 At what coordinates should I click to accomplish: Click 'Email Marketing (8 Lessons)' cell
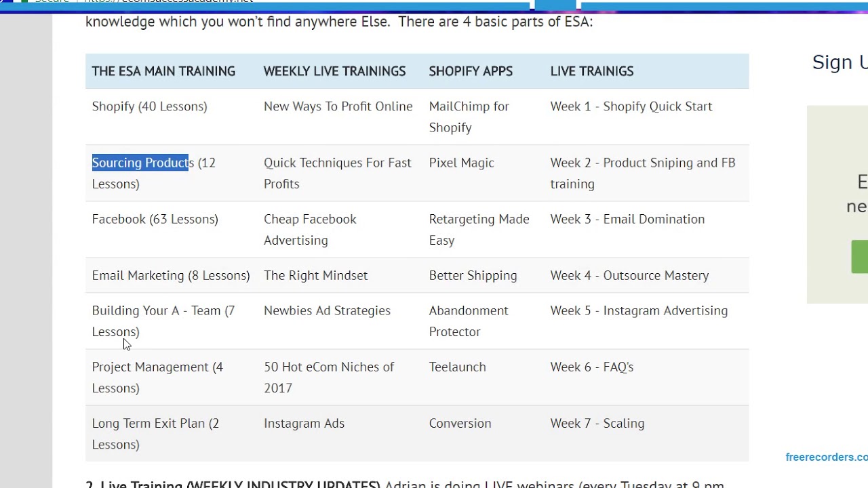tap(171, 275)
